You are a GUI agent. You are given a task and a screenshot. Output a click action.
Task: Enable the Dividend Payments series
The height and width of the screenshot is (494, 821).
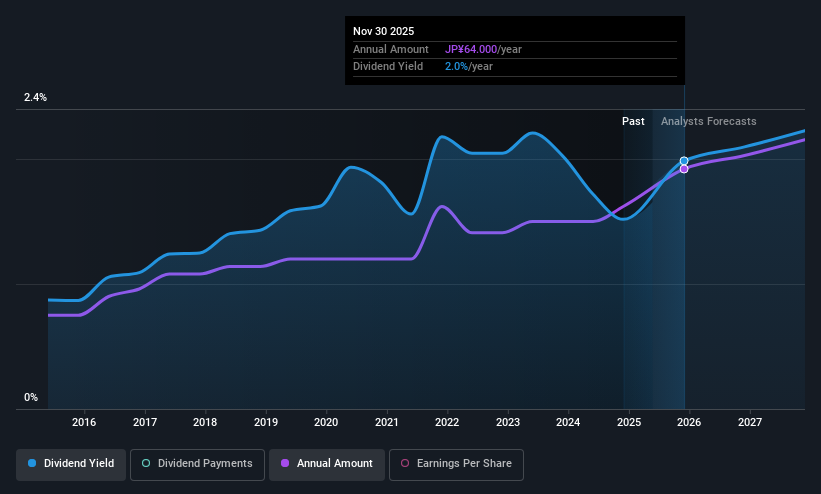click(197, 464)
